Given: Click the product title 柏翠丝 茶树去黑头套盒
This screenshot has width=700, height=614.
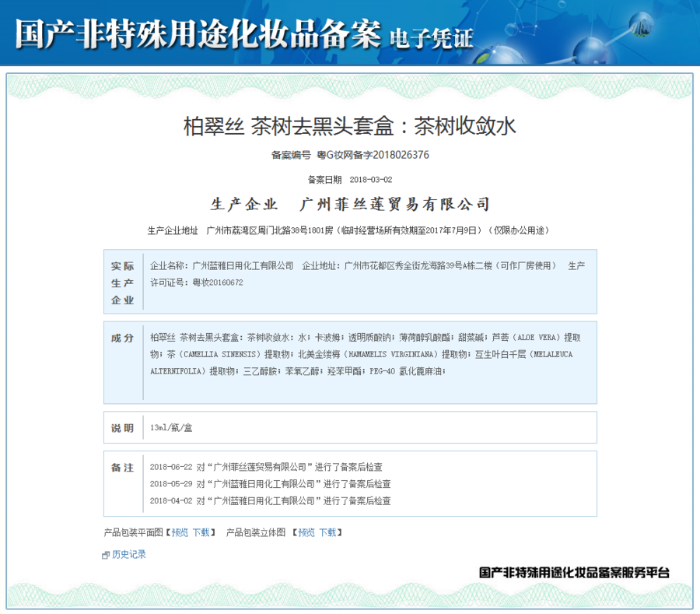Looking at the screenshot, I should (x=349, y=126).
